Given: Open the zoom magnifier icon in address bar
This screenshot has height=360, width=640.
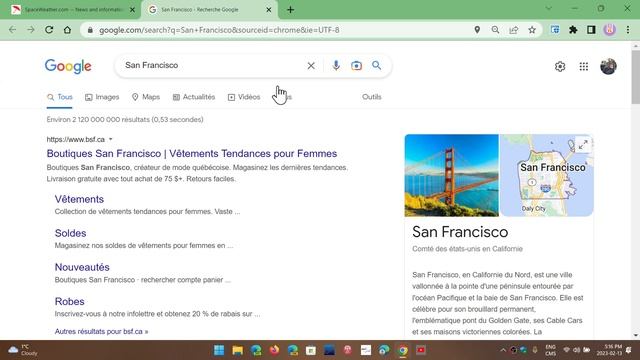Looking at the screenshot, I should coord(495,30).
